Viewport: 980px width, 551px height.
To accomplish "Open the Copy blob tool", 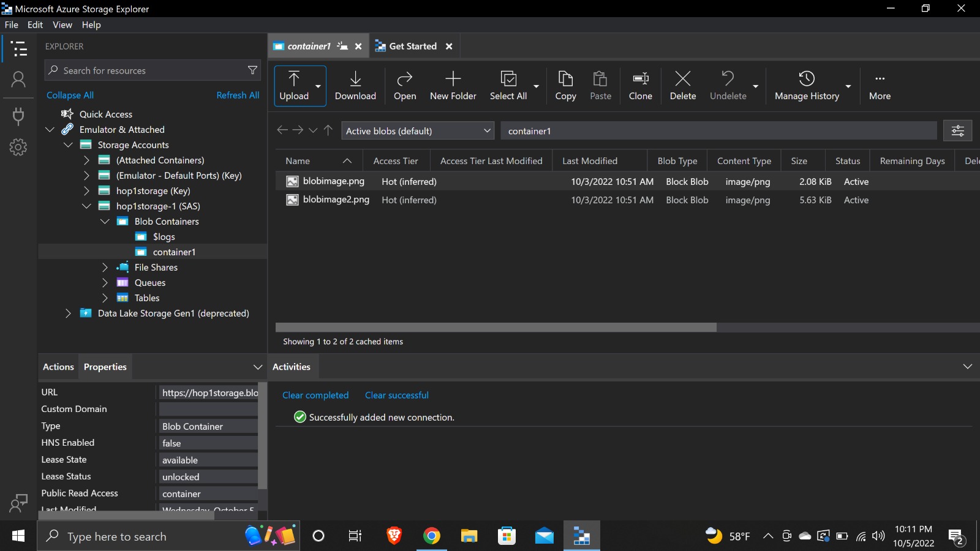I will point(564,86).
